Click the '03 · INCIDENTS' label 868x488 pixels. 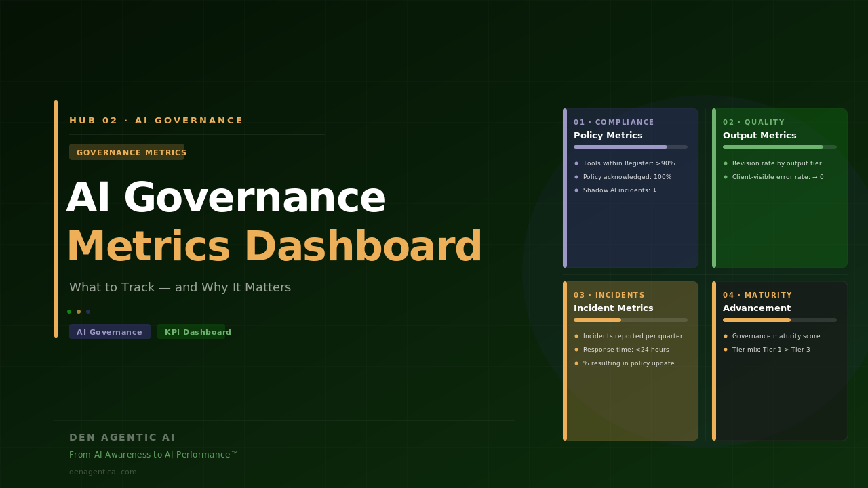point(609,296)
